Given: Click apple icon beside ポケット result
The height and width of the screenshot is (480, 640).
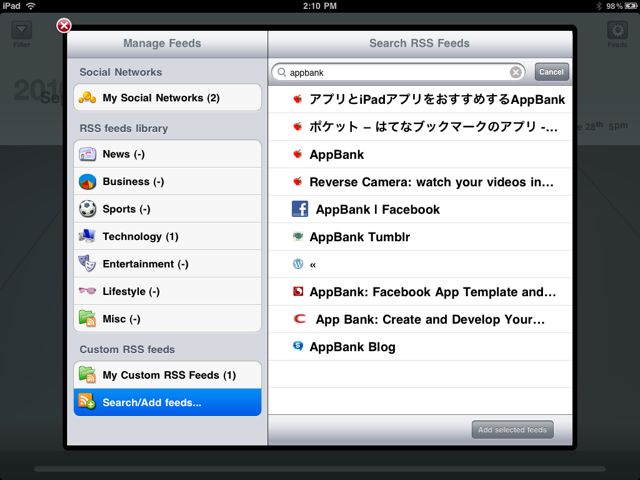Looking at the screenshot, I should pyautogui.click(x=298, y=126).
